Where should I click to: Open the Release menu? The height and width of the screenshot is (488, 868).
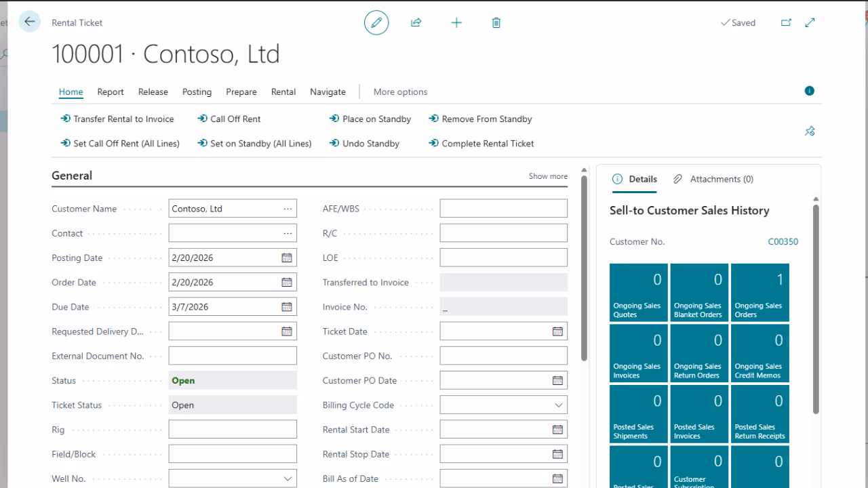click(153, 92)
